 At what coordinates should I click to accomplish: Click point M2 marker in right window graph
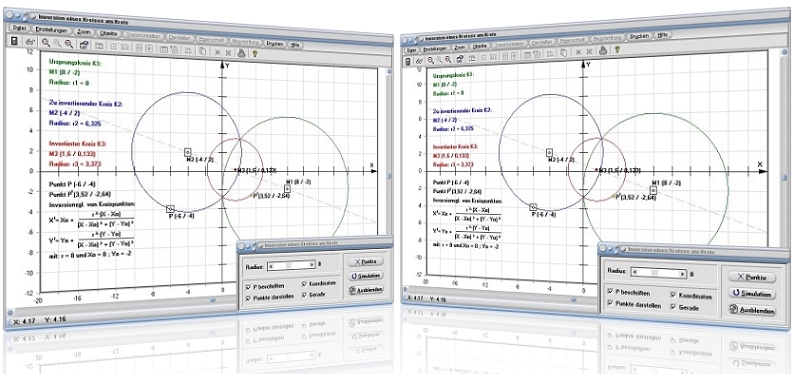coord(549,152)
